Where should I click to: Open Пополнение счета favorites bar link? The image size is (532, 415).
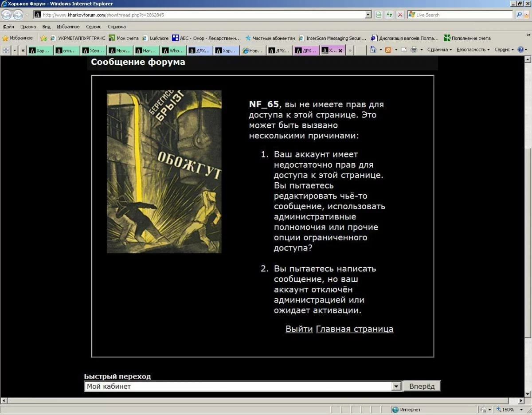[x=467, y=38]
